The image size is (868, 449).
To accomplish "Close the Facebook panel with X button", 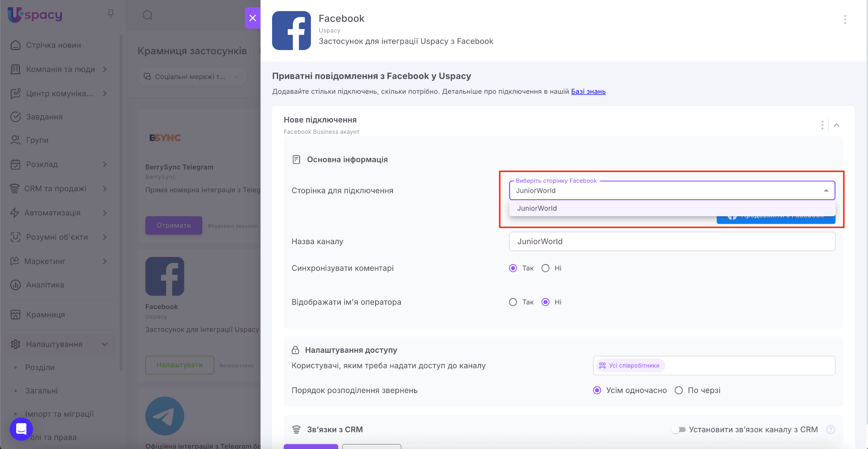I will coord(253,18).
